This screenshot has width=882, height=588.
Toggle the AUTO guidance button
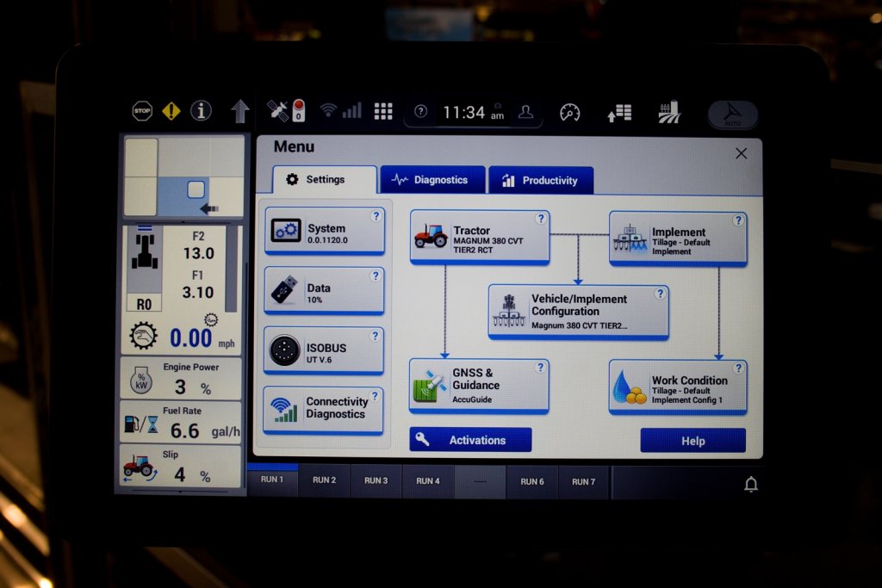tap(732, 115)
